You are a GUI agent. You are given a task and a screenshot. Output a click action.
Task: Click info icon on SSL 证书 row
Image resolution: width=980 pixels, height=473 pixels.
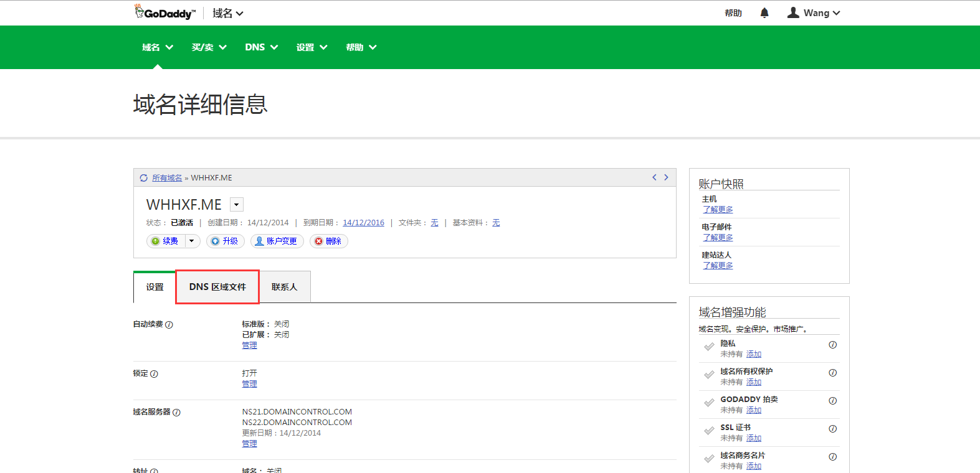click(x=832, y=429)
